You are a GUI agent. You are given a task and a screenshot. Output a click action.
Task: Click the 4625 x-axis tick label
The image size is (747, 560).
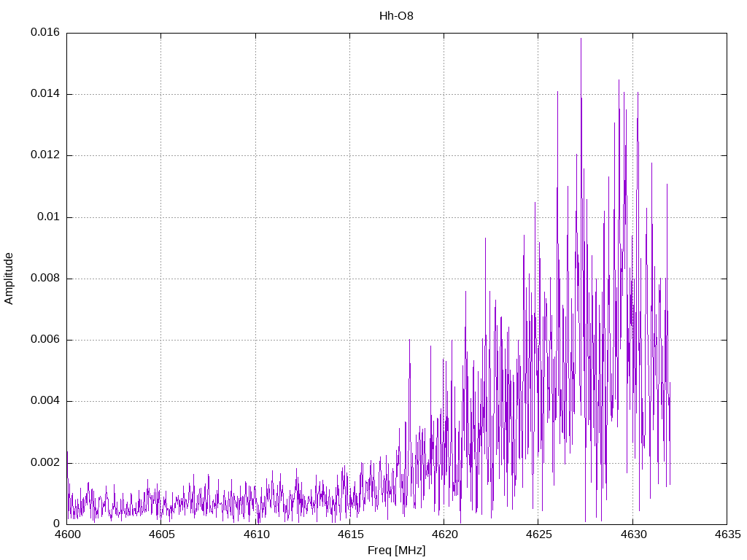538,534
